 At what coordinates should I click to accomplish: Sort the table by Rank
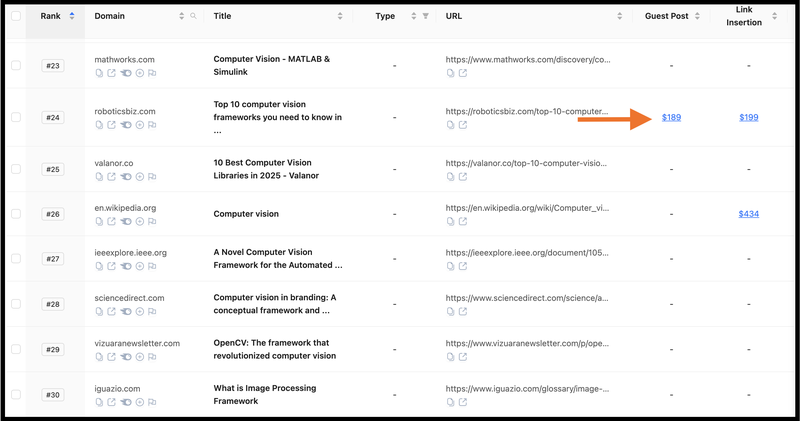pos(72,16)
